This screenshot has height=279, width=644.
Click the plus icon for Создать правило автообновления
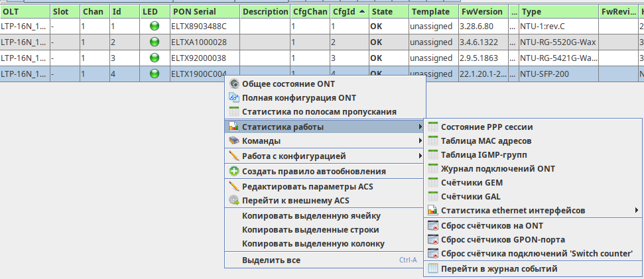pyautogui.click(x=233, y=171)
